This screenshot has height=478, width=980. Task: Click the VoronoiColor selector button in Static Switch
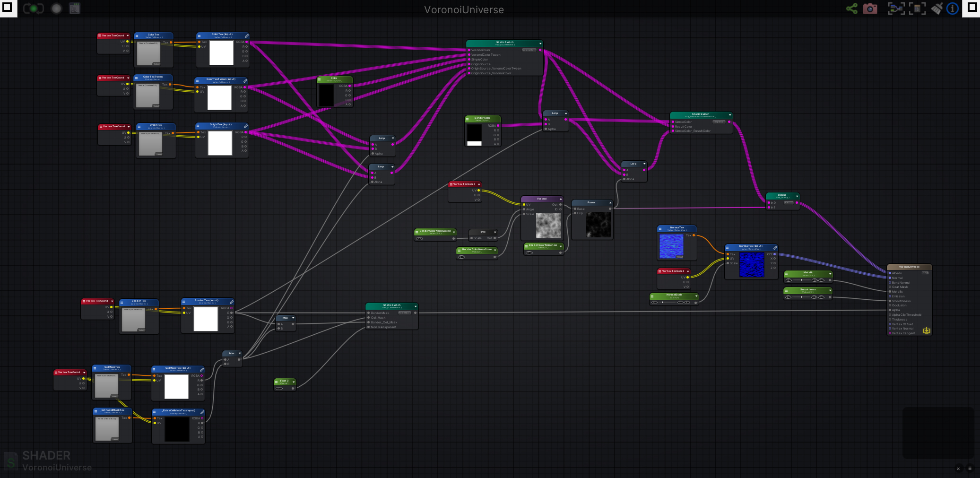coord(529,50)
